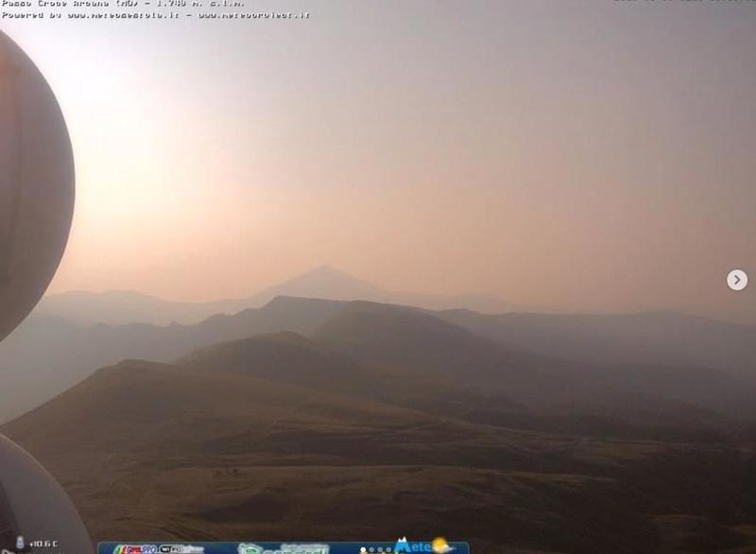Select the first active carousel dot
756x554 pixels.
(x=363, y=549)
